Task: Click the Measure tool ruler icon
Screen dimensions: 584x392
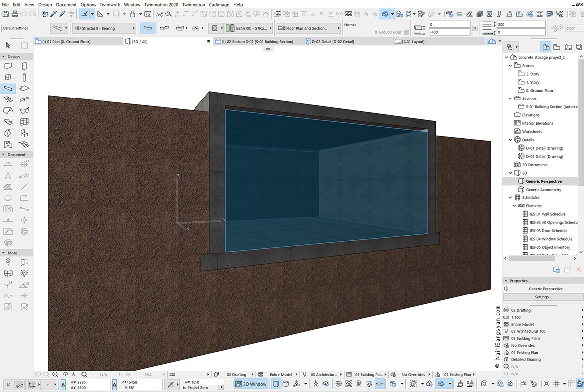Action: (147, 14)
